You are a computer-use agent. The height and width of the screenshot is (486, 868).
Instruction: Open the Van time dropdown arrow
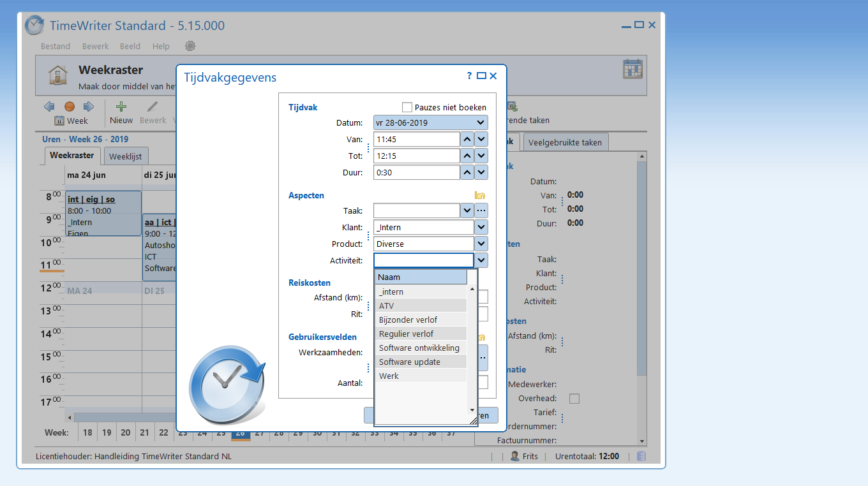pos(481,139)
